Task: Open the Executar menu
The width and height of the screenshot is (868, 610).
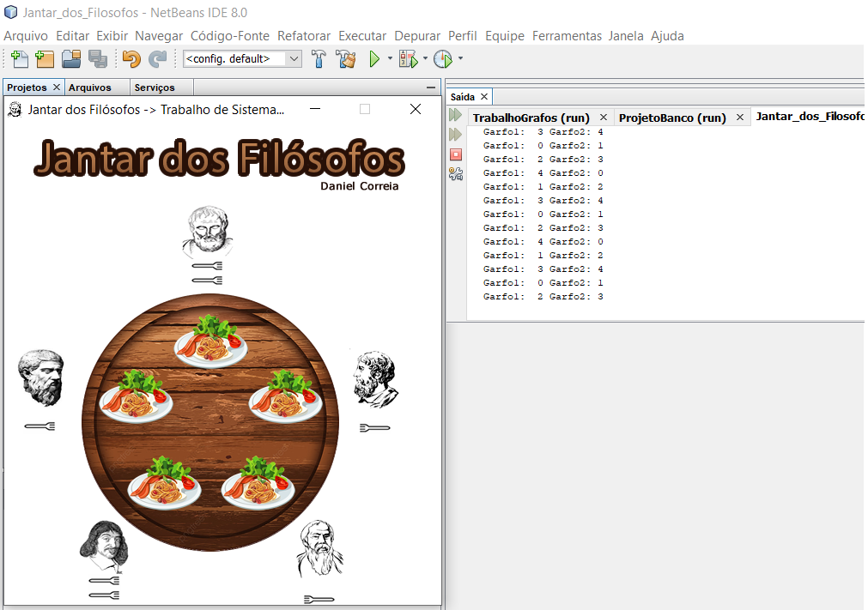Action: pos(362,36)
